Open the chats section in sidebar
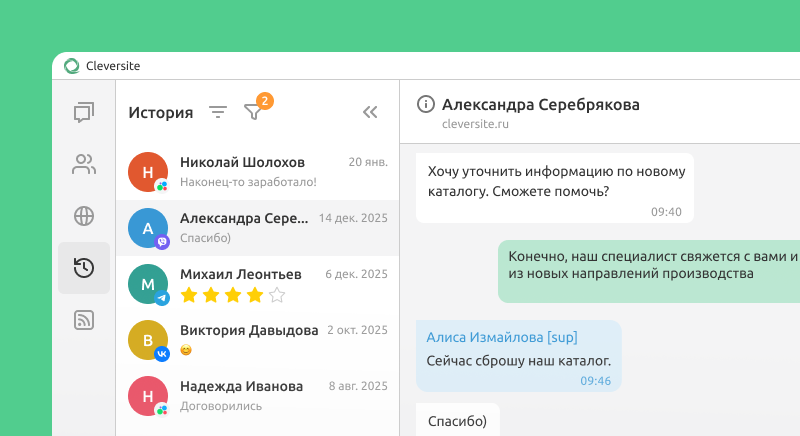The width and height of the screenshot is (800, 436). pyautogui.click(x=84, y=113)
